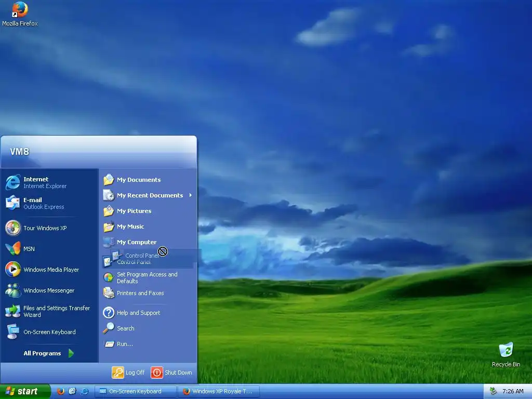Click the VM8 user name header
Viewport: 532px width, 399px height.
point(20,152)
